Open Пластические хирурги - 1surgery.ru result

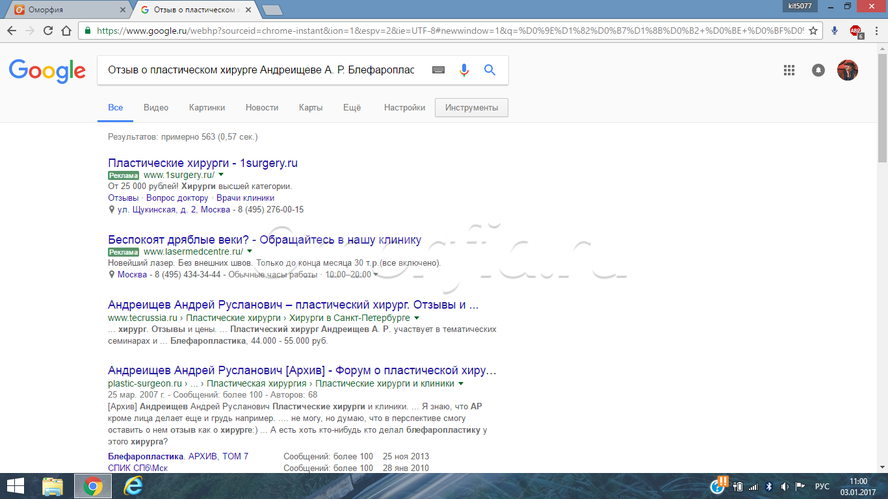[203, 163]
